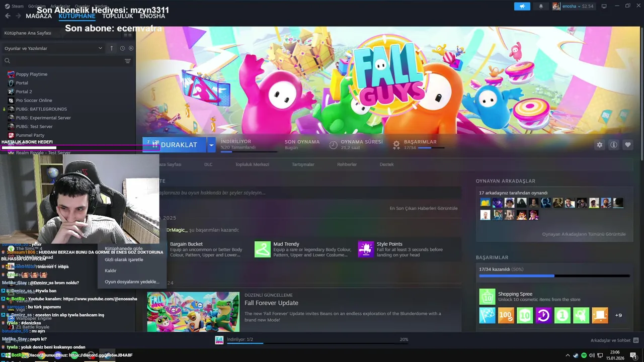644x362 pixels.
Task: Select Pummel Party in library list
Action: (30, 135)
